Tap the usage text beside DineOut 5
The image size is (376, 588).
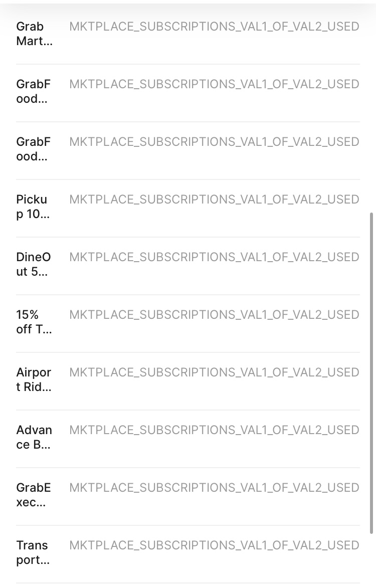[x=214, y=257]
